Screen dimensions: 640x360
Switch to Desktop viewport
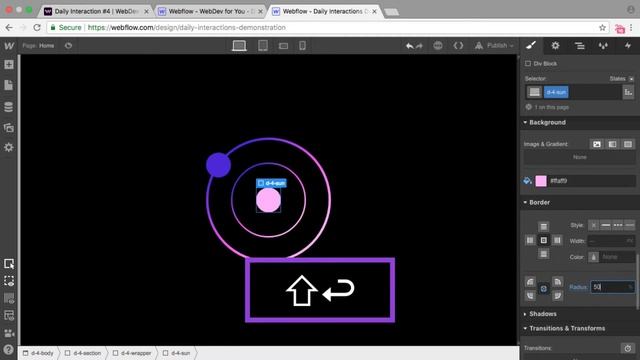pyautogui.click(x=239, y=46)
